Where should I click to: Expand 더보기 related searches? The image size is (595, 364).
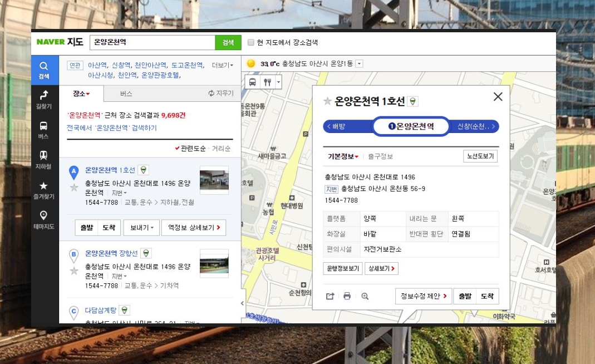coord(223,65)
